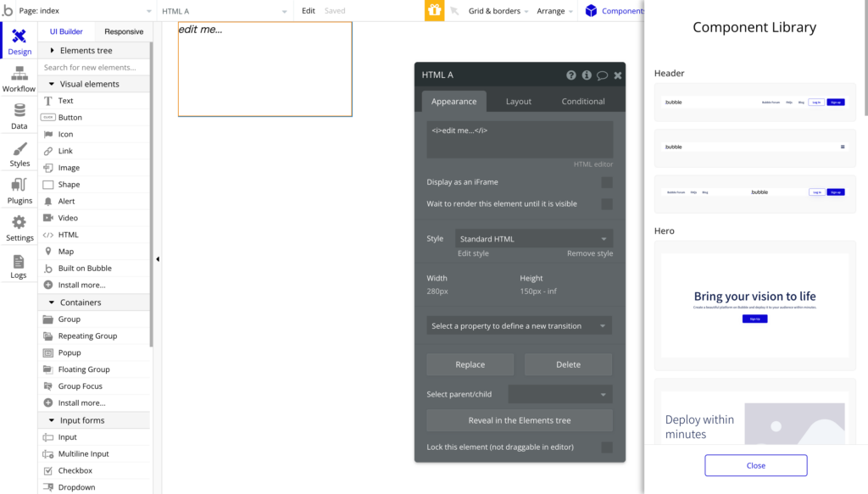Click the Delete button
Image resolution: width=868 pixels, height=494 pixels.
coord(569,364)
